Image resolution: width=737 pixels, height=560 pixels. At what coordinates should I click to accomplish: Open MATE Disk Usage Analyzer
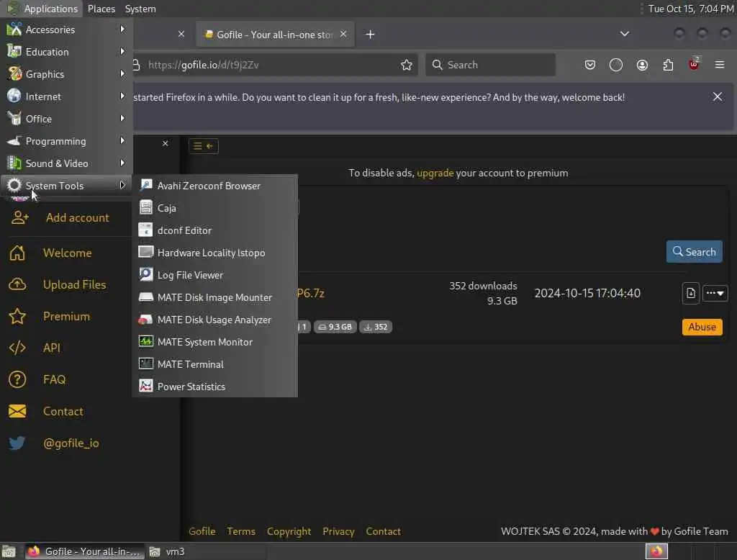[x=214, y=320]
